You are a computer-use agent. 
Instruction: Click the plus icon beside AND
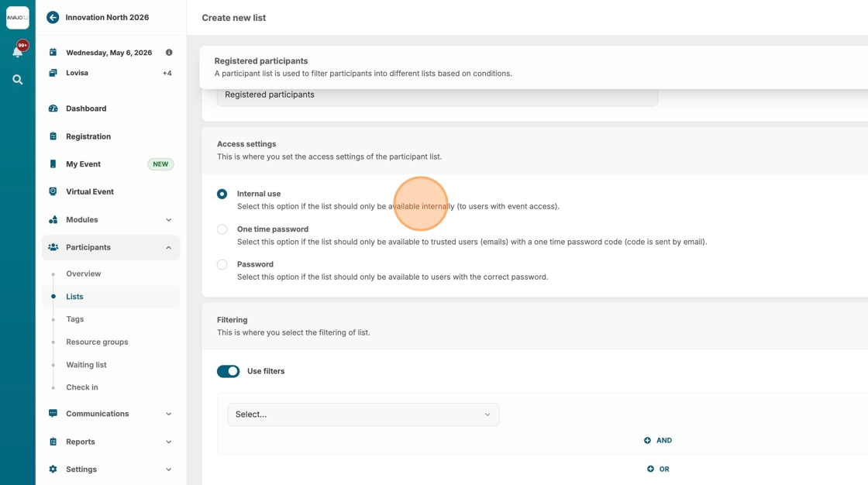pyautogui.click(x=647, y=440)
